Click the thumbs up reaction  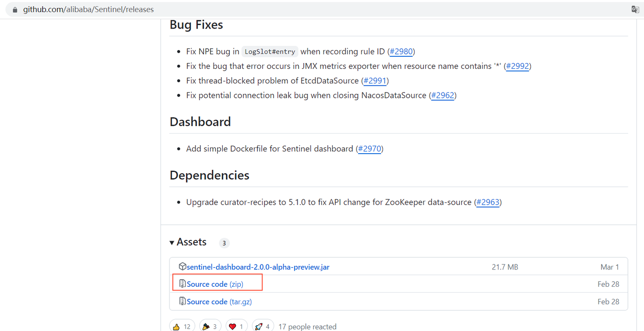(182, 327)
